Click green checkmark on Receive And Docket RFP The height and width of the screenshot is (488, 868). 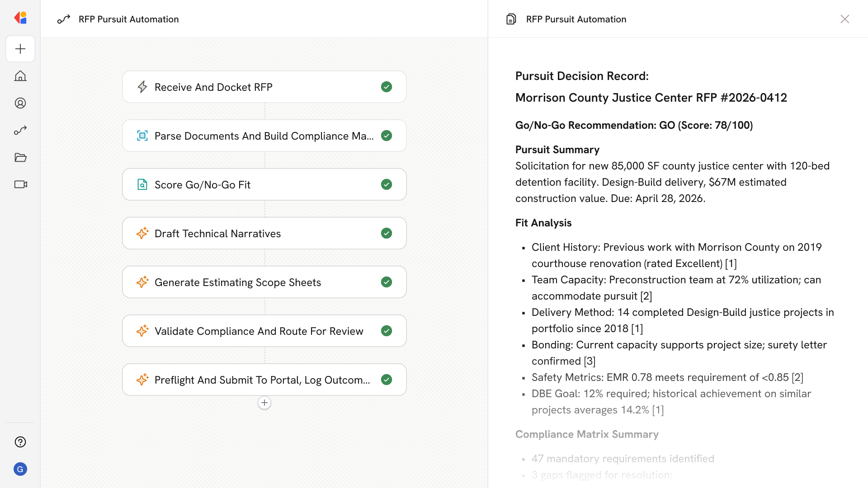386,87
